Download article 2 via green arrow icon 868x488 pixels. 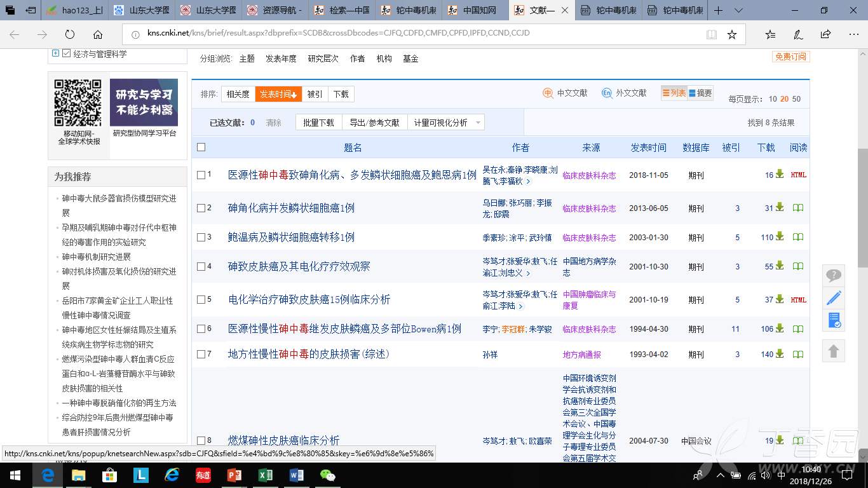coord(780,207)
